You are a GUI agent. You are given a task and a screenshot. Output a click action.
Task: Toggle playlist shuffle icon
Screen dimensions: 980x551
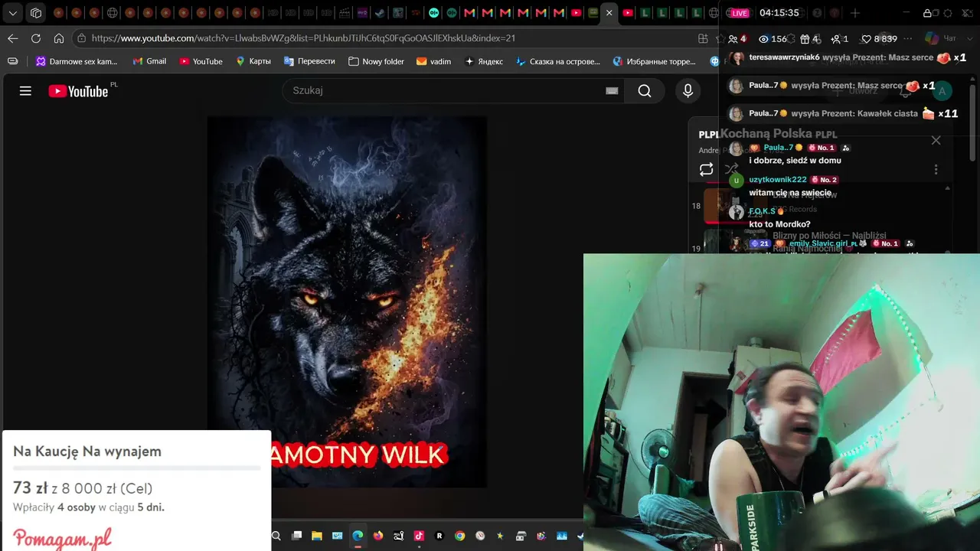click(731, 169)
